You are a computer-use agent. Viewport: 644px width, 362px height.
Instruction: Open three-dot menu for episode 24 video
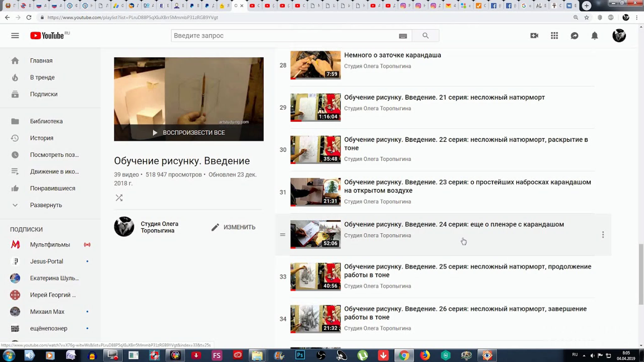[603, 235]
